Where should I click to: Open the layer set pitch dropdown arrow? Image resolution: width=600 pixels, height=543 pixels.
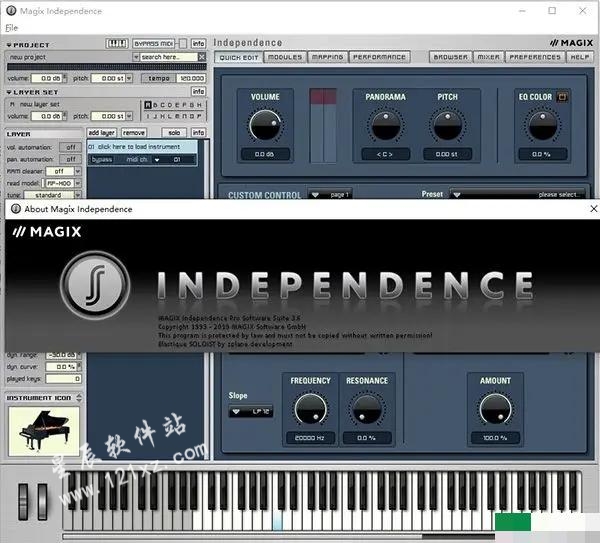click(x=129, y=116)
